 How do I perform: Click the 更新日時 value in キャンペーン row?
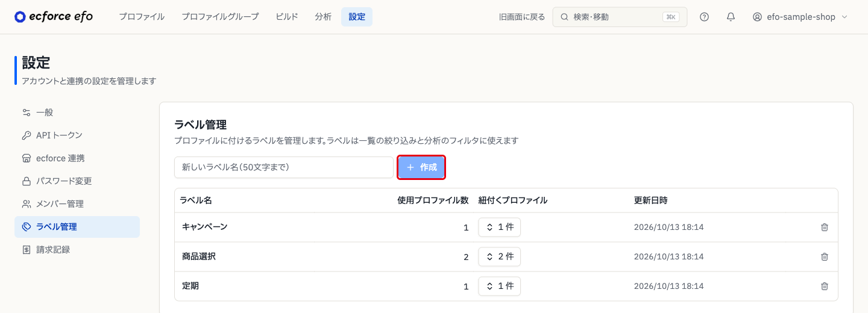click(x=669, y=228)
